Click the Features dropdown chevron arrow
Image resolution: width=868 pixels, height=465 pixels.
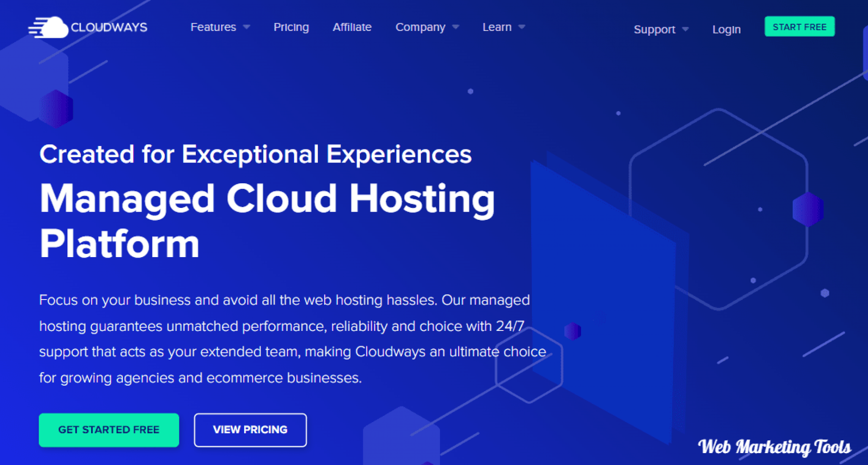pos(247,27)
